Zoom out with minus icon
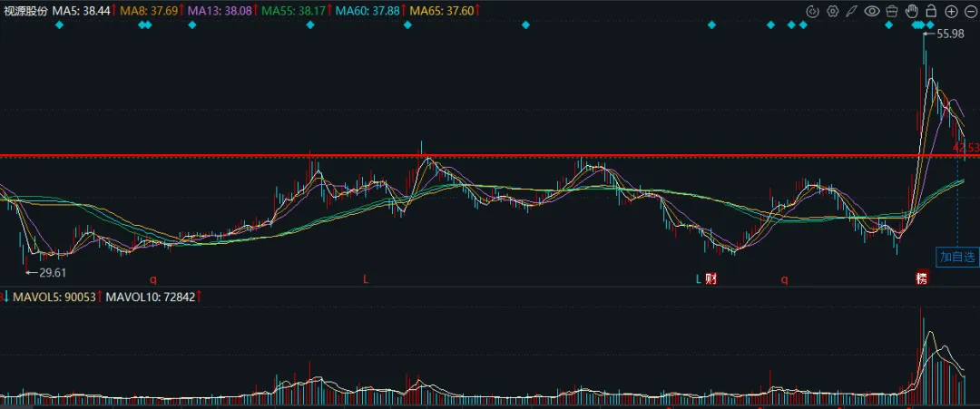 point(970,11)
